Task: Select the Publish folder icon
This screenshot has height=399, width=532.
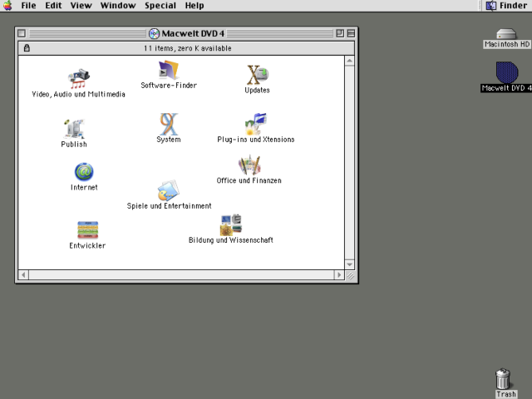Action: click(74, 129)
